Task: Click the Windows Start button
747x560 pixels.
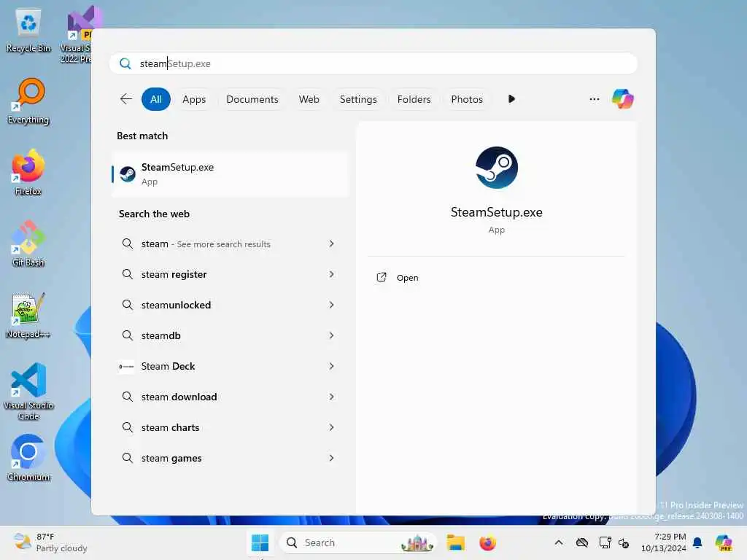Action: pos(260,542)
